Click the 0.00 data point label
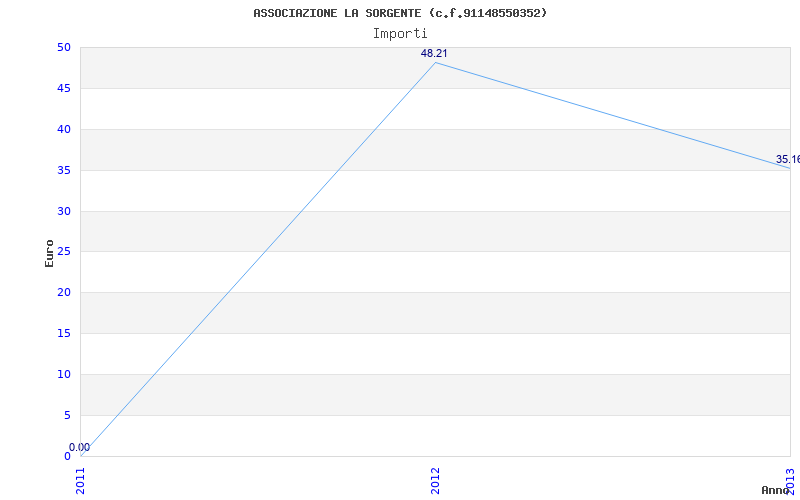The width and height of the screenshot is (800, 500). click(80, 447)
